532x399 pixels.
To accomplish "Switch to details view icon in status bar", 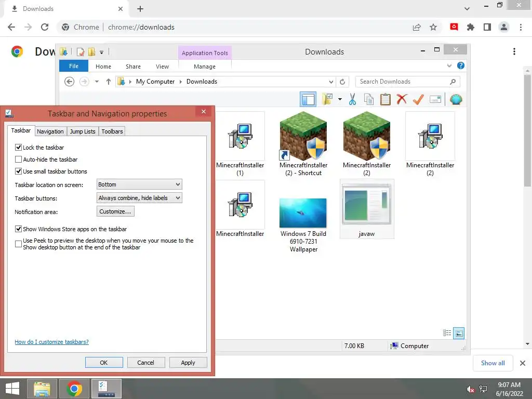I will [447, 333].
